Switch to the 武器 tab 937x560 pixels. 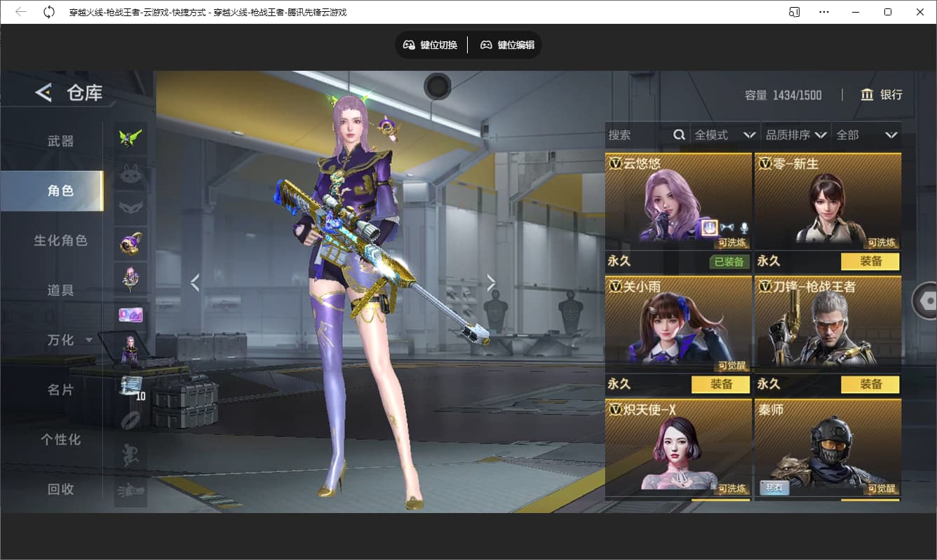coord(60,141)
